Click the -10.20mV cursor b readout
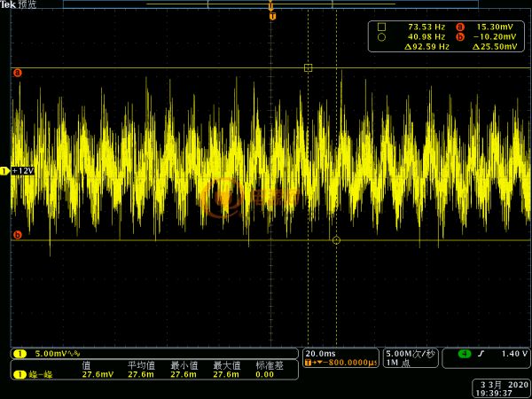This screenshot has height=399, width=532. (495, 36)
